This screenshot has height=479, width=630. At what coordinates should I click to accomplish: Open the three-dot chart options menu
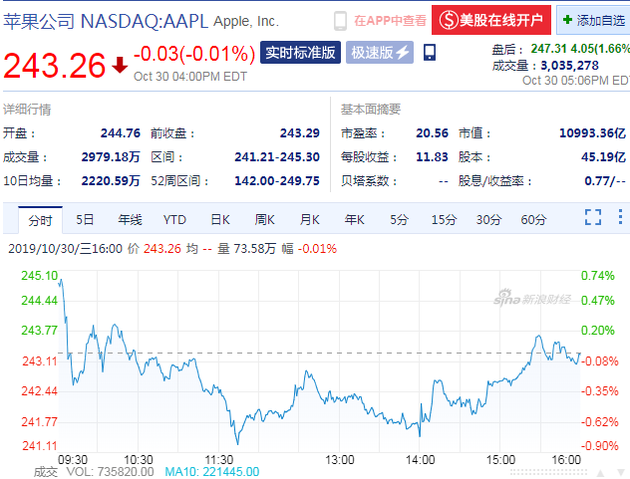[x=620, y=217]
